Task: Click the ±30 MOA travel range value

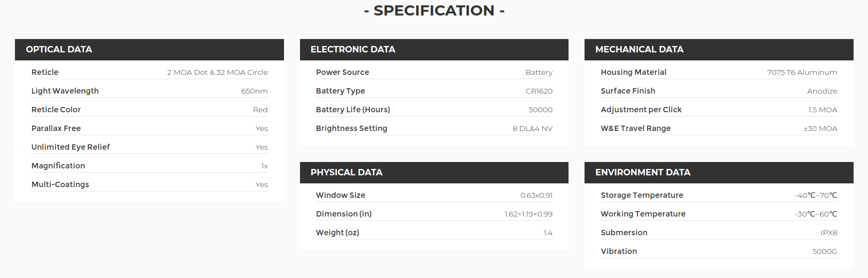Action: [820, 129]
